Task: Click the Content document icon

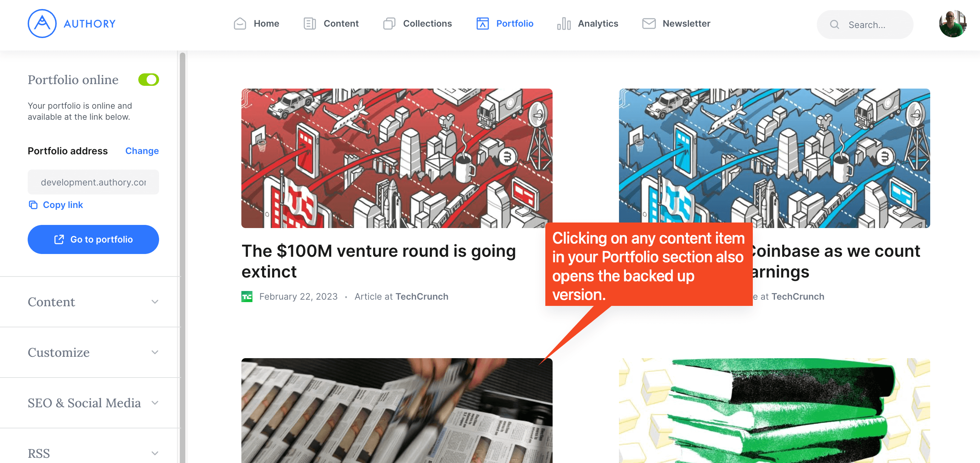Action: (310, 24)
